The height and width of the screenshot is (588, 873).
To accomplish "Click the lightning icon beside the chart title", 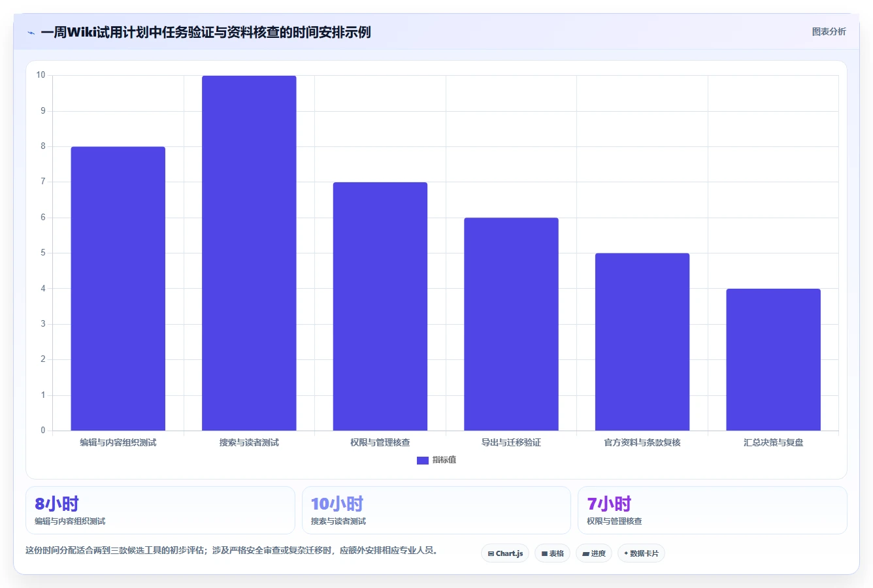I will (31, 33).
